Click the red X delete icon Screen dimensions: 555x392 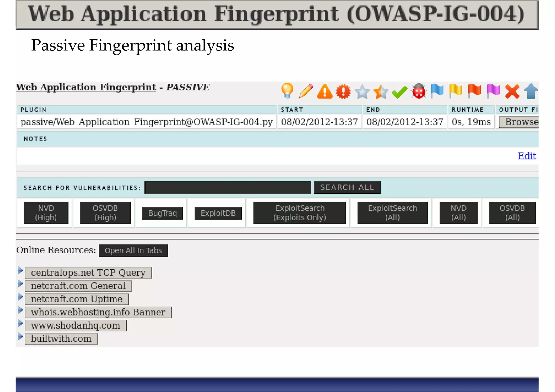tap(512, 92)
